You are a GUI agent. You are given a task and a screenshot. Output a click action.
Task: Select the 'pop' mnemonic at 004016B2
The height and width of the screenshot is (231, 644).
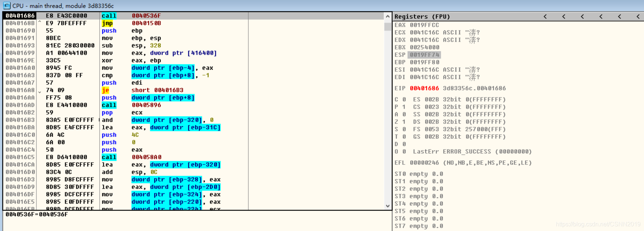pyautogui.click(x=107, y=112)
